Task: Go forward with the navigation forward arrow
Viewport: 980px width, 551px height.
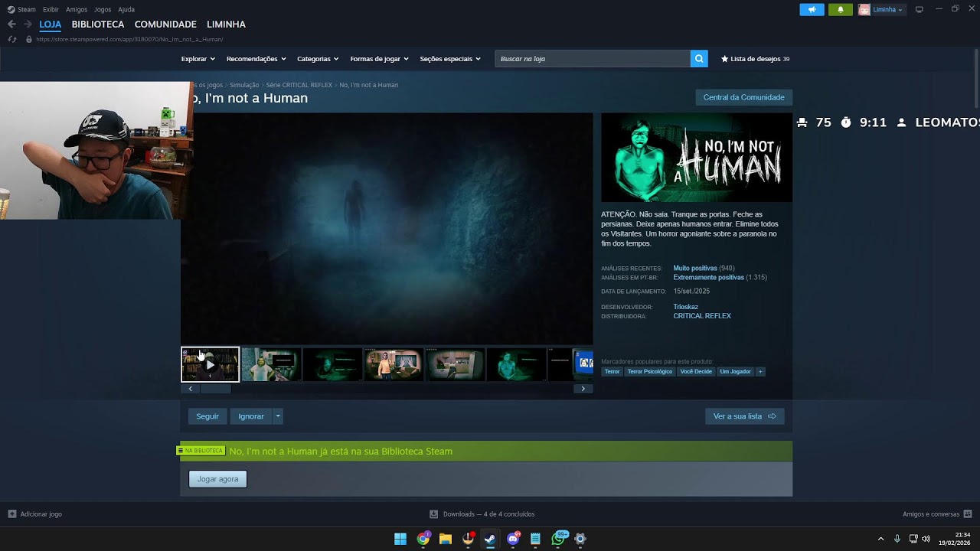Action: (x=28, y=24)
